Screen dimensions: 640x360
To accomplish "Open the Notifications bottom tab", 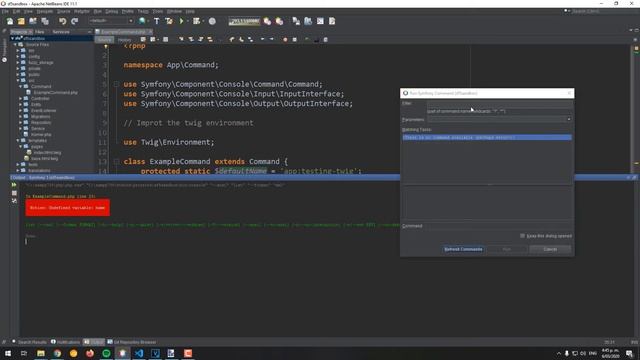I will point(66,342).
